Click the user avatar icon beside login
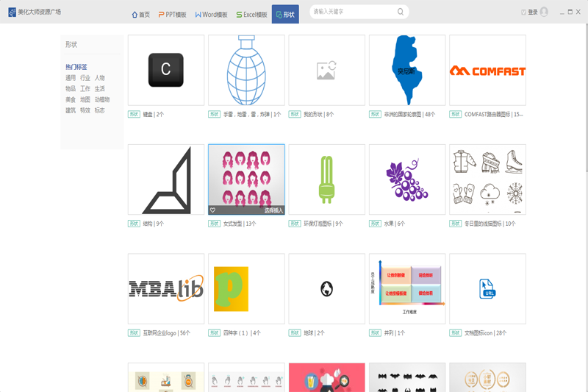588x392 pixels. point(544,12)
